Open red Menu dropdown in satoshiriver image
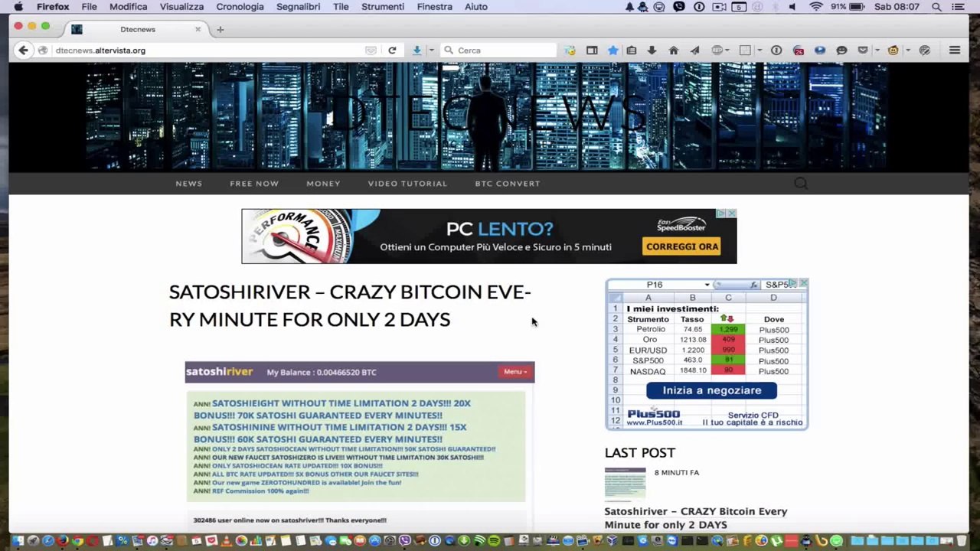The image size is (980, 551). click(514, 372)
